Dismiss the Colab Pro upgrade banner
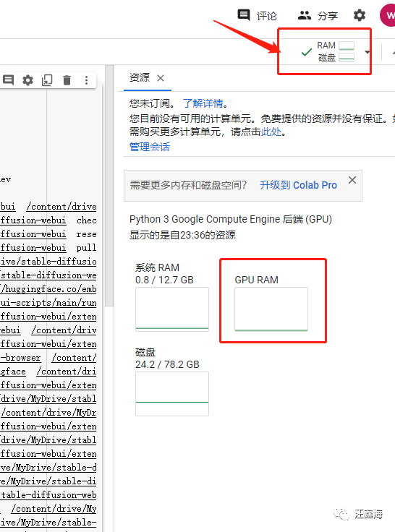The image size is (395, 532). [x=352, y=180]
